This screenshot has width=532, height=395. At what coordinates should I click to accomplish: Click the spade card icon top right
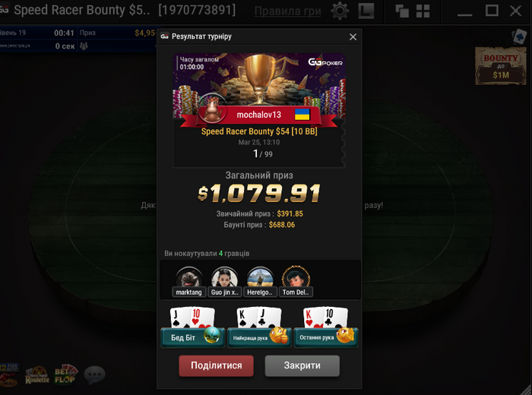519,36
